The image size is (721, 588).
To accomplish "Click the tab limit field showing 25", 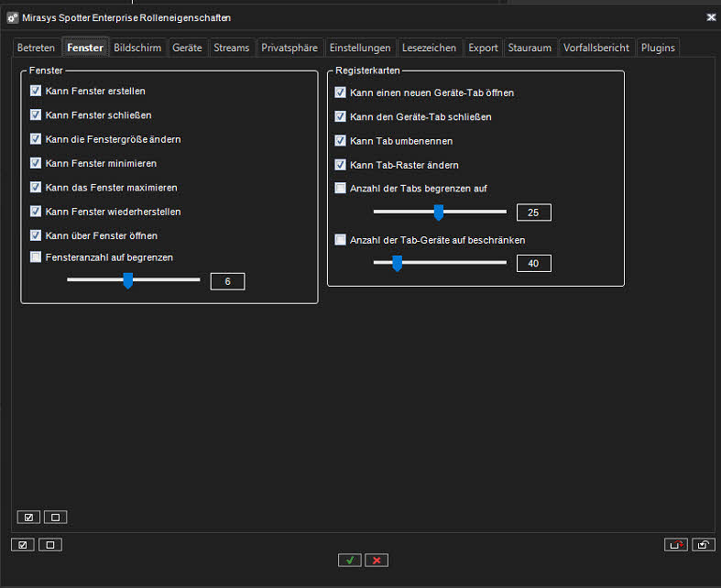I will [533, 212].
